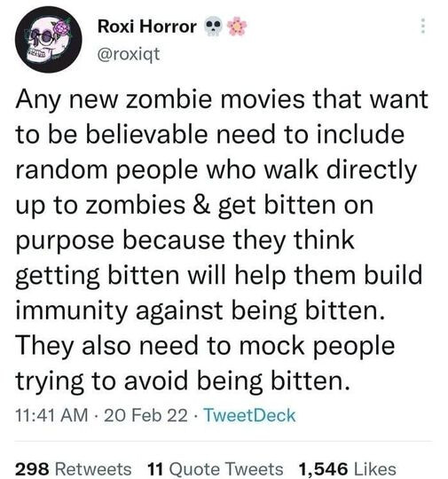Screen dimensions: 448x479
Task: View the 298 Retweets list
Action: point(74,469)
